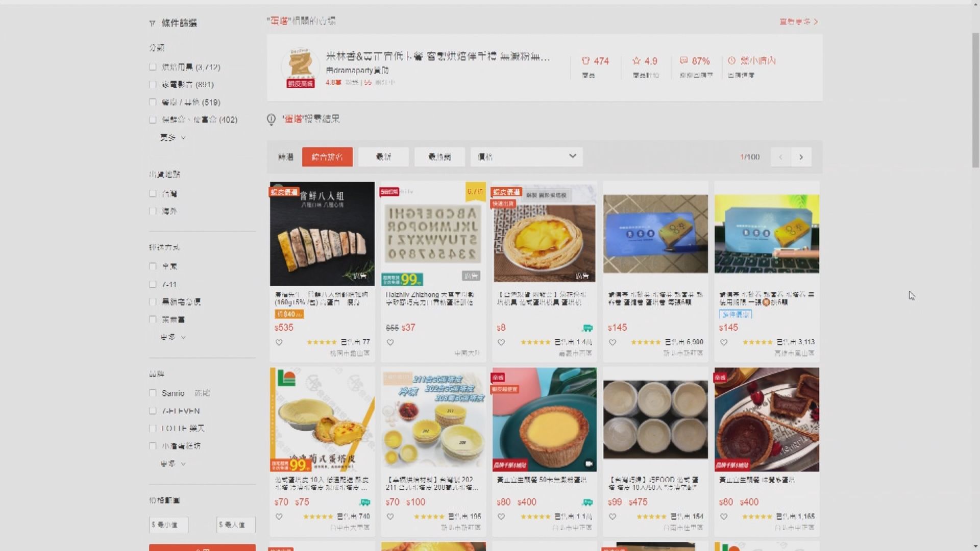The width and height of the screenshot is (980, 551).
Task: Go to next results page arrow
Action: (801, 157)
